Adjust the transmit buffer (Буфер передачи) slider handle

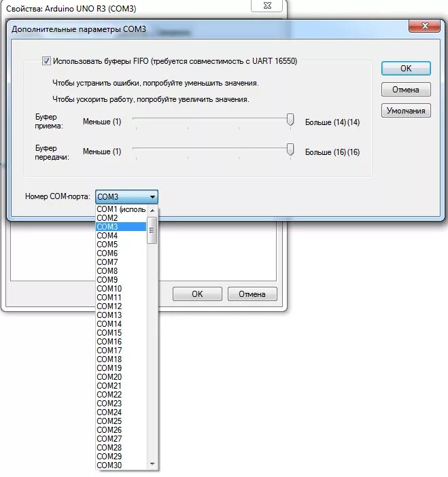click(x=290, y=149)
